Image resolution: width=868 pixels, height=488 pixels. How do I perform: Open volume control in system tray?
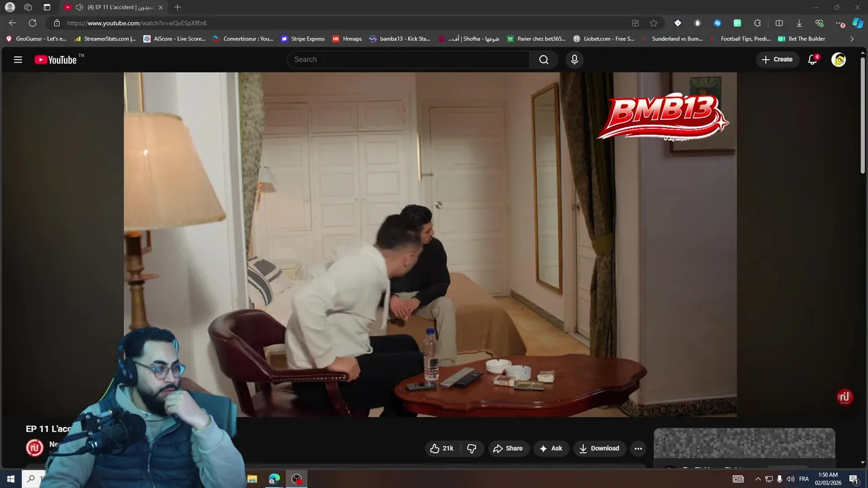click(x=790, y=479)
